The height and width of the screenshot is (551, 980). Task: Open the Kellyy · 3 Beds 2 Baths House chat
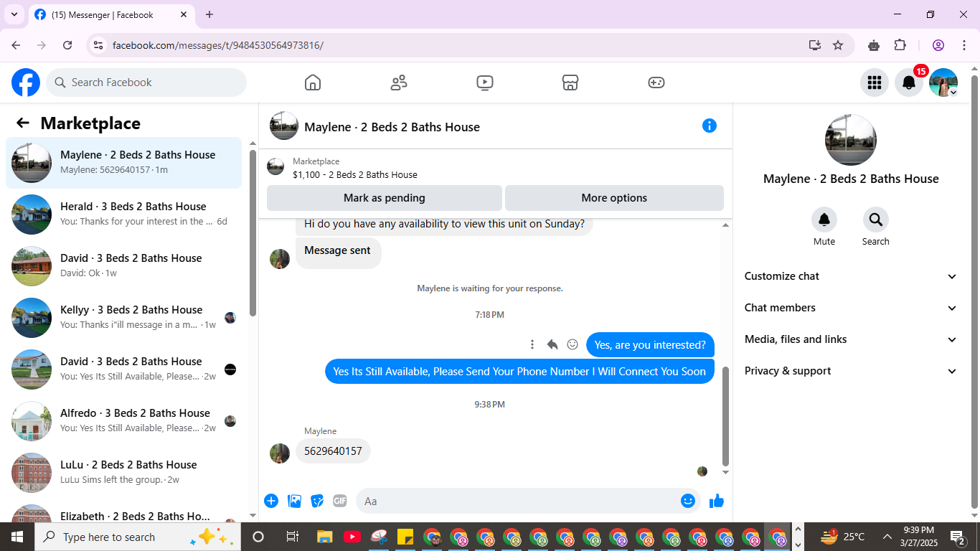click(123, 318)
